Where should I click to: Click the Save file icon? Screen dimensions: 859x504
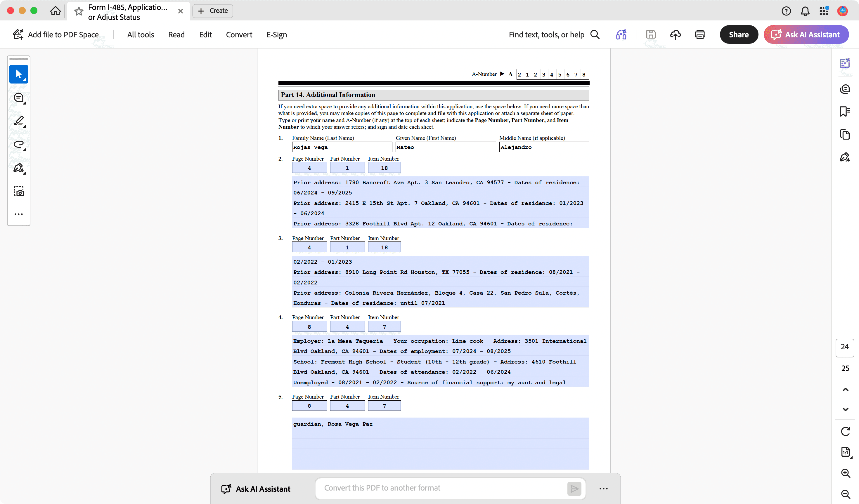651,34
